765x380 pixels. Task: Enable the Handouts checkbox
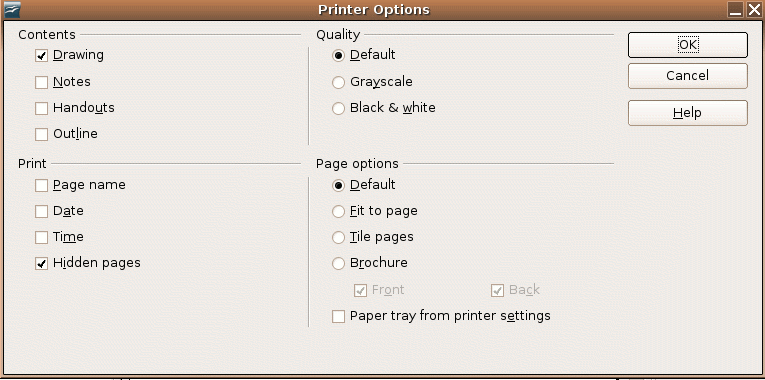point(41,108)
